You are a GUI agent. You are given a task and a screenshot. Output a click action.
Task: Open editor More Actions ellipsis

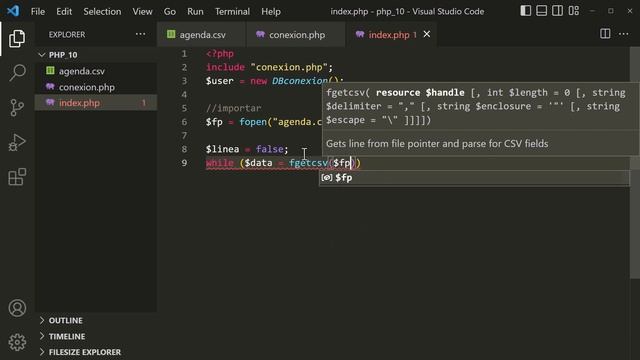point(624,34)
